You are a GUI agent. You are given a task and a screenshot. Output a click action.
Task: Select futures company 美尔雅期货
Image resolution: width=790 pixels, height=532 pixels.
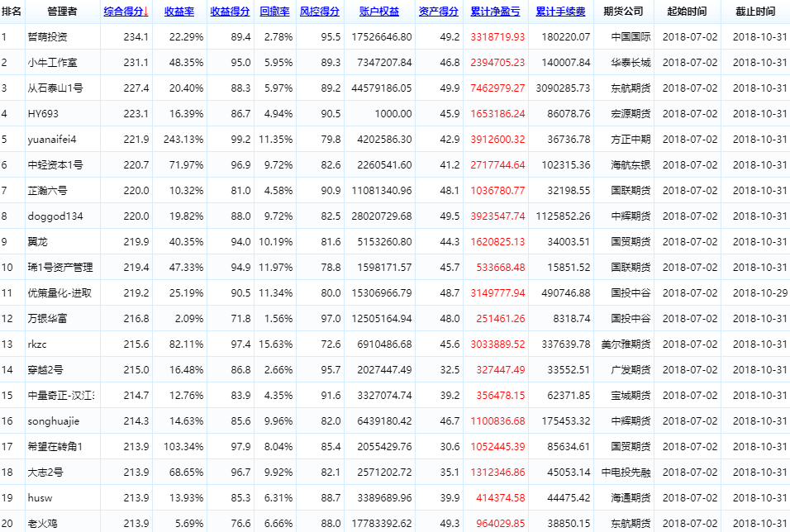point(626,344)
